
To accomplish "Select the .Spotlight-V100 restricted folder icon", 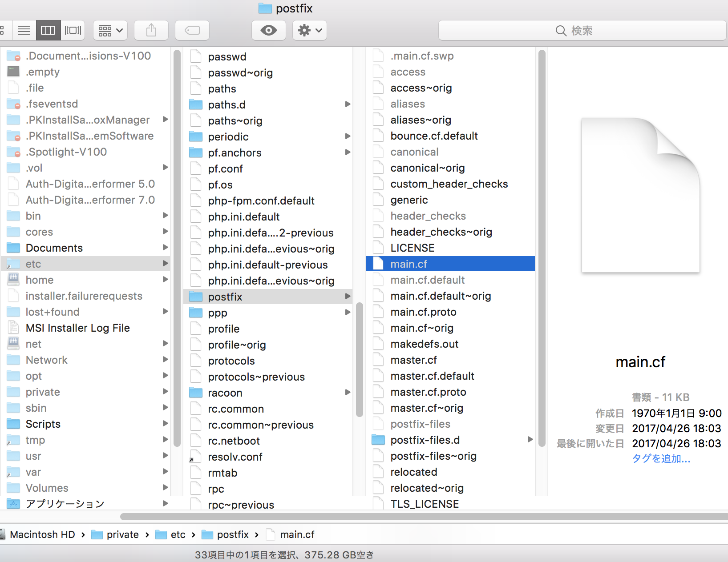I will point(13,151).
